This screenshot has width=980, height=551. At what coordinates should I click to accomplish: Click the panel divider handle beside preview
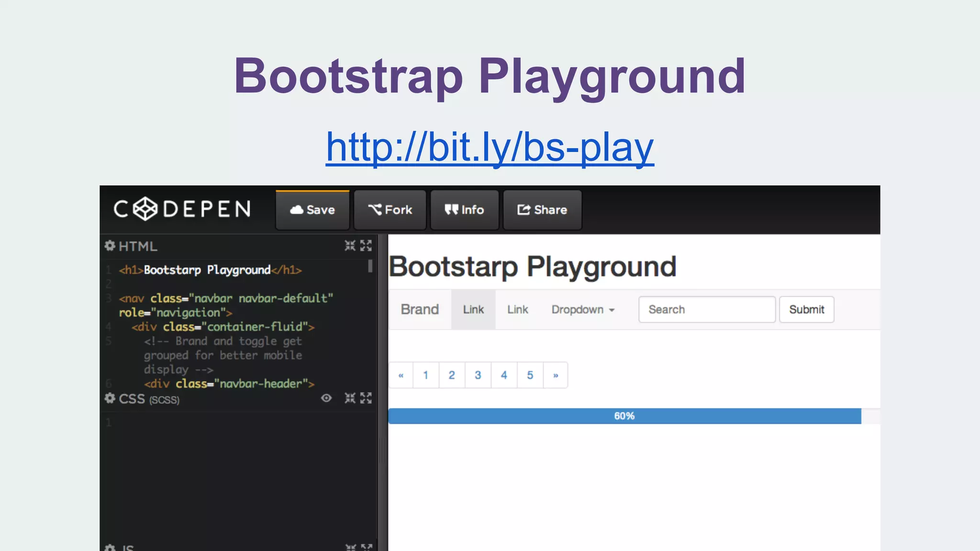click(x=382, y=450)
